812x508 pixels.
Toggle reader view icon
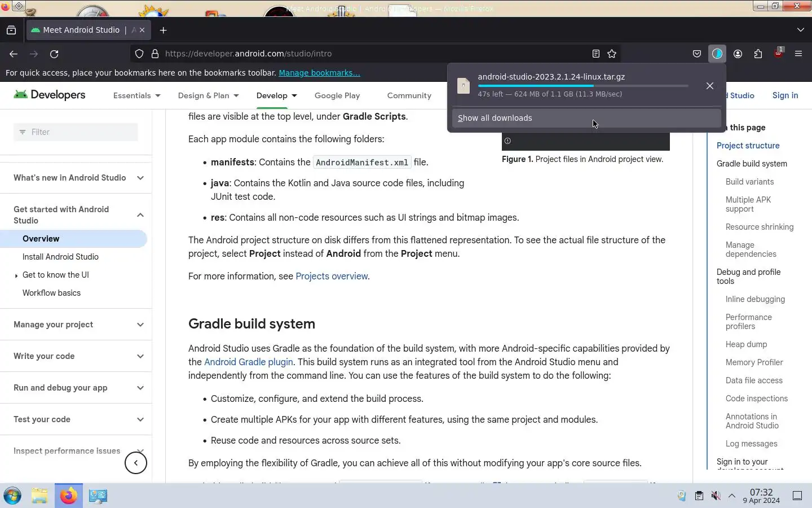tap(595, 54)
